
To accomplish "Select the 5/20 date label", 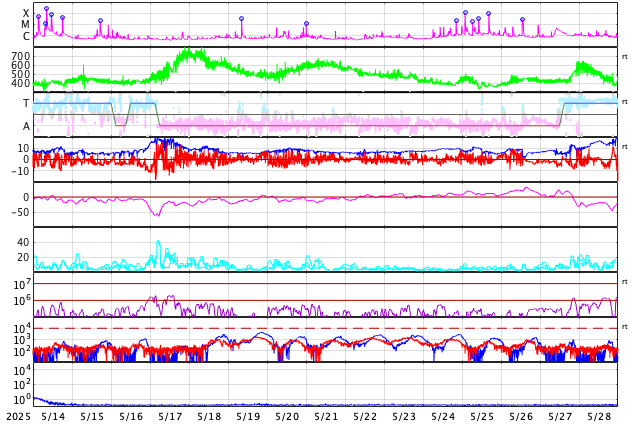I will click(x=287, y=416).
